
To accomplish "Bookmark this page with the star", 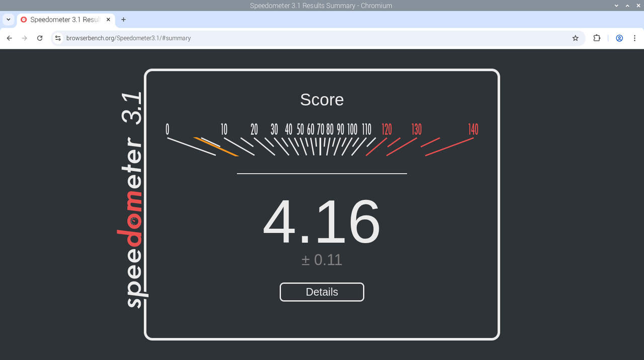I will point(575,38).
